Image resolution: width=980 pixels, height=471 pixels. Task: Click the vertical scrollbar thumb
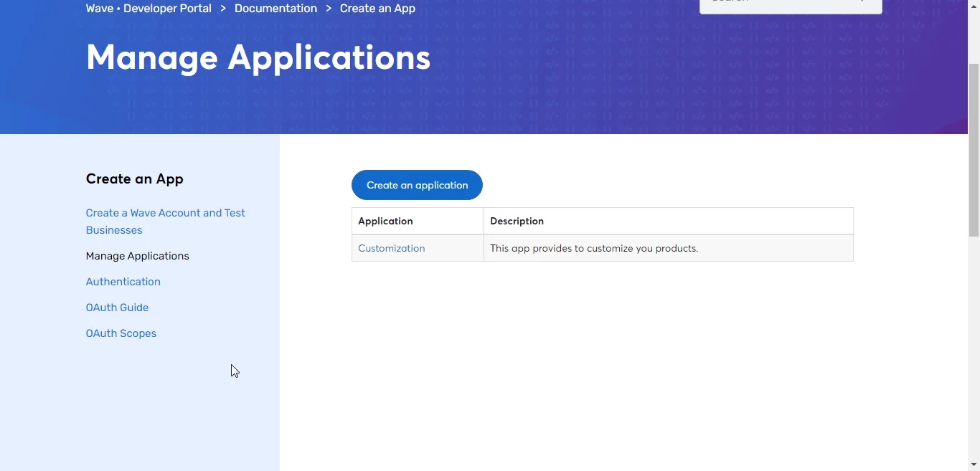[974, 150]
